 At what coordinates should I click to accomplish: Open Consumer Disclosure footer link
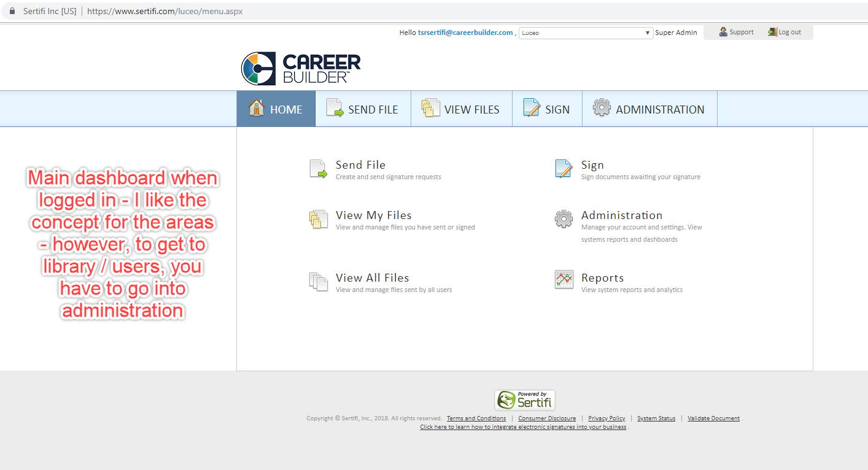[547, 418]
